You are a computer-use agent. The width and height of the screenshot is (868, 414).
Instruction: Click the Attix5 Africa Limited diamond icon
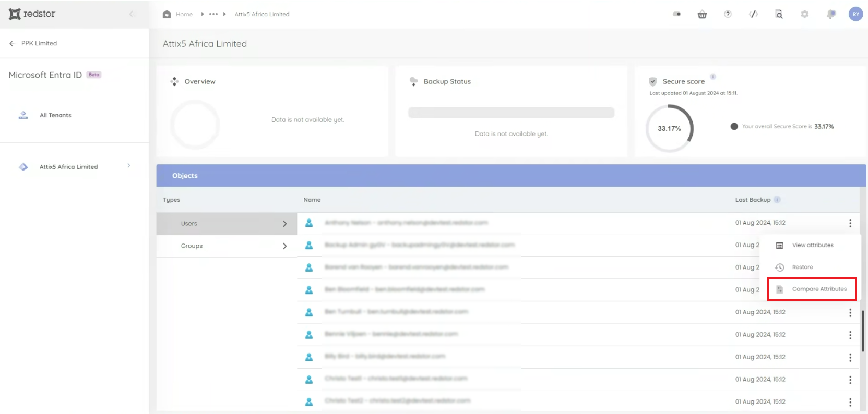pos(23,167)
